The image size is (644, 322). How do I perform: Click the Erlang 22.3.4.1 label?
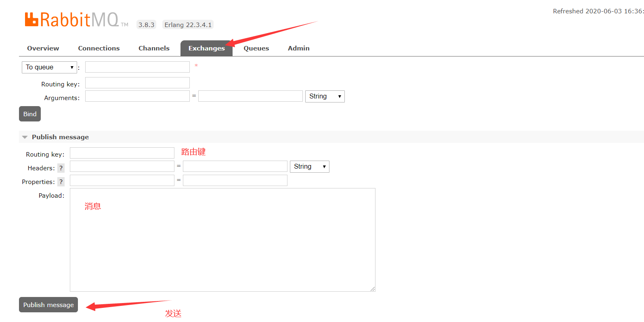pyautogui.click(x=188, y=25)
